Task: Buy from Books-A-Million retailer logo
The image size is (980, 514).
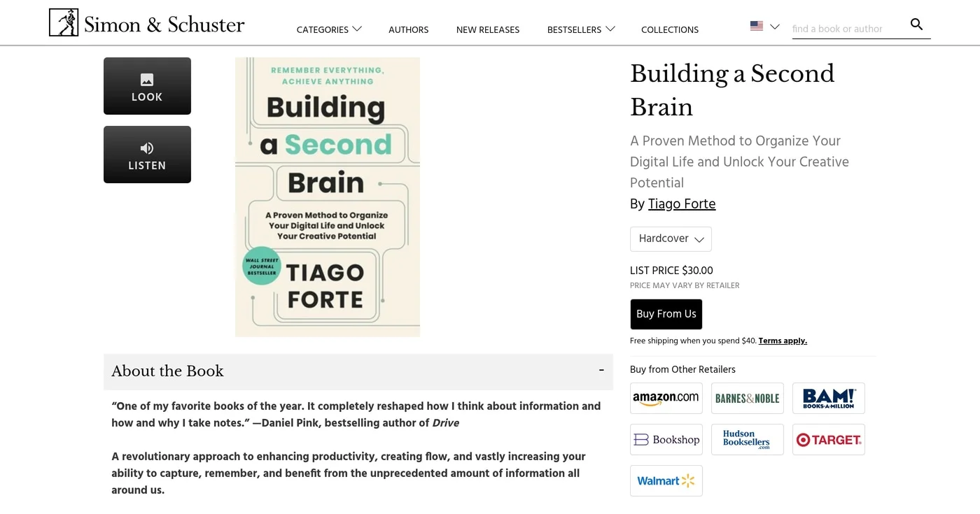Action: click(x=828, y=398)
